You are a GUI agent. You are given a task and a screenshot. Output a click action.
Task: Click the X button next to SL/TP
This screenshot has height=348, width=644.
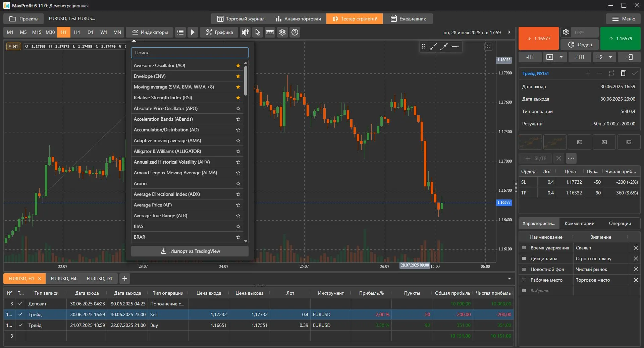(558, 158)
